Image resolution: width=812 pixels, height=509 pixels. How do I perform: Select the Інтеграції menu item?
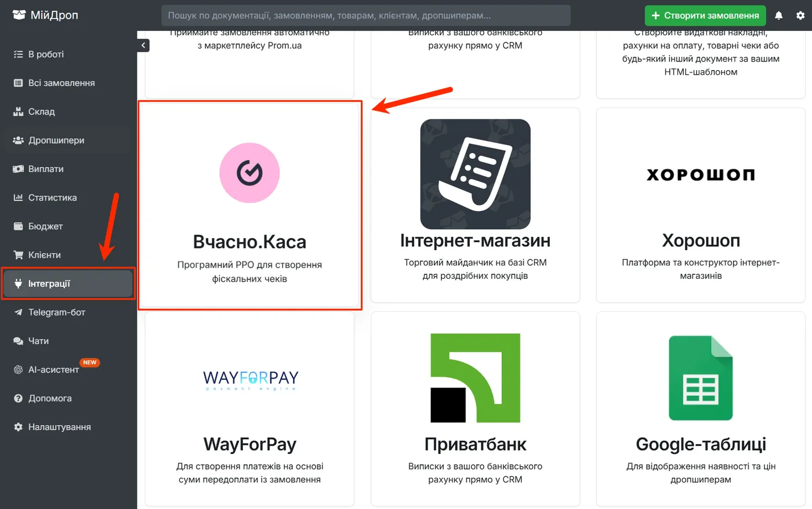pyautogui.click(x=68, y=283)
